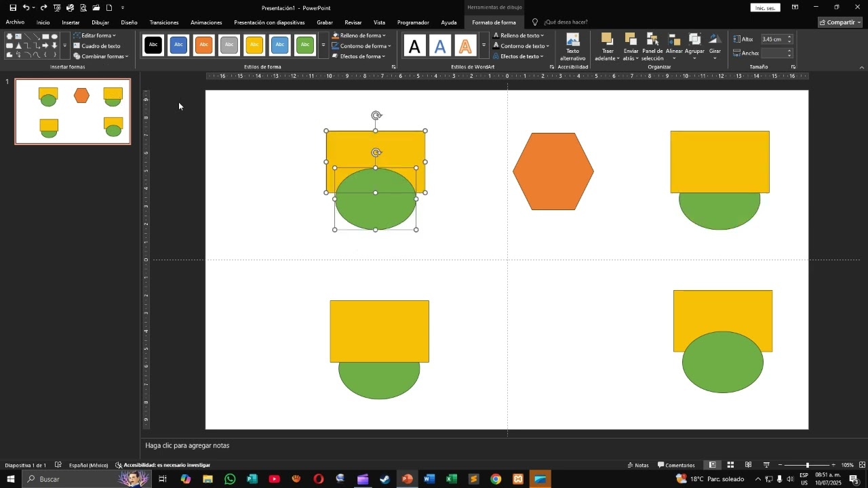868x488 pixels.
Task: Expand the shape styles gallery More arrow
Action: coord(323,45)
